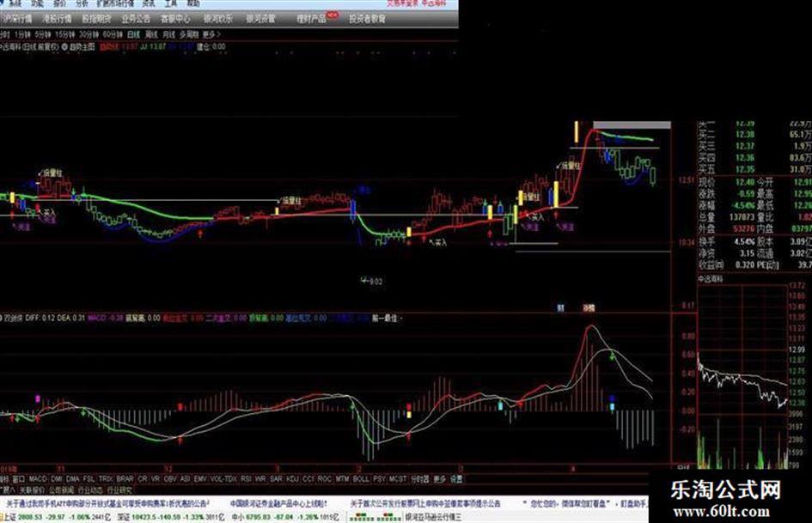Click the grey bar above chart peak

632,125
